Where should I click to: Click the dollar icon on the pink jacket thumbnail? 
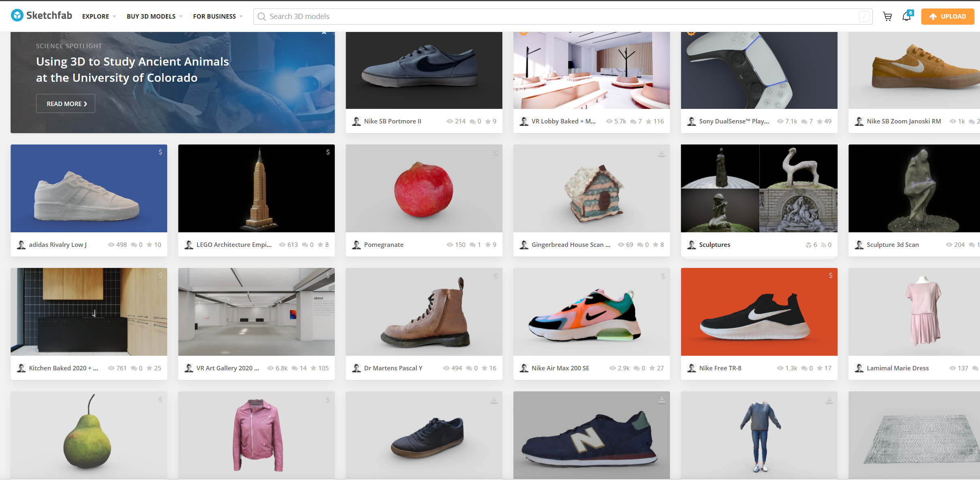tap(328, 399)
